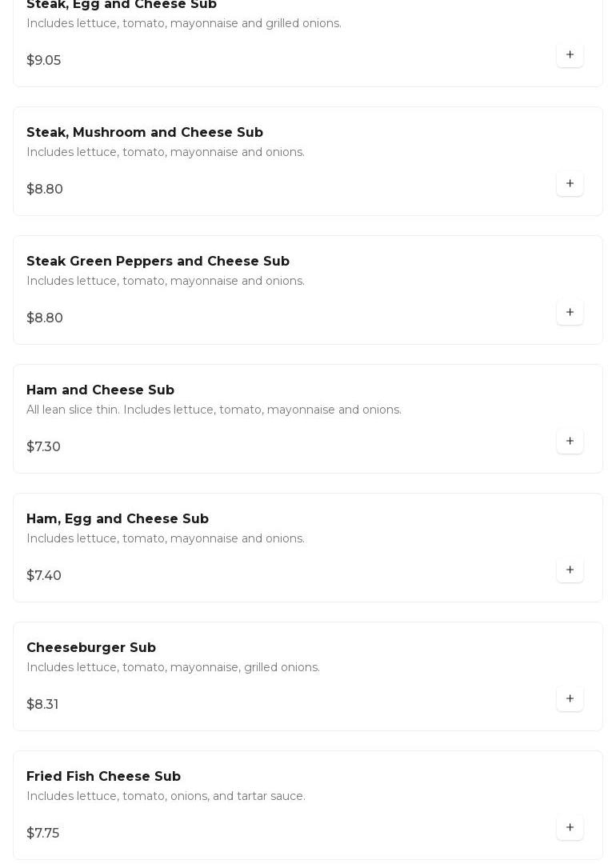Add Steak, Mushroom and Cheese Sub with plus
616x868 pixels.
570,183
